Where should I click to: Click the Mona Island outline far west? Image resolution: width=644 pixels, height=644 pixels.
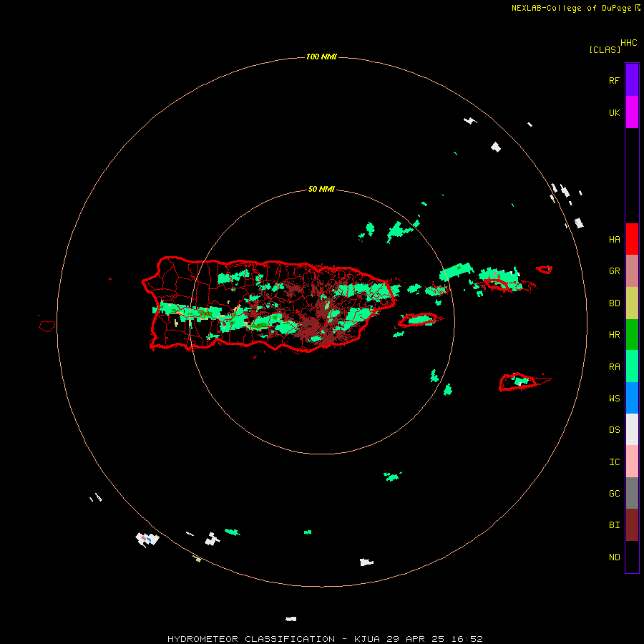47,326
